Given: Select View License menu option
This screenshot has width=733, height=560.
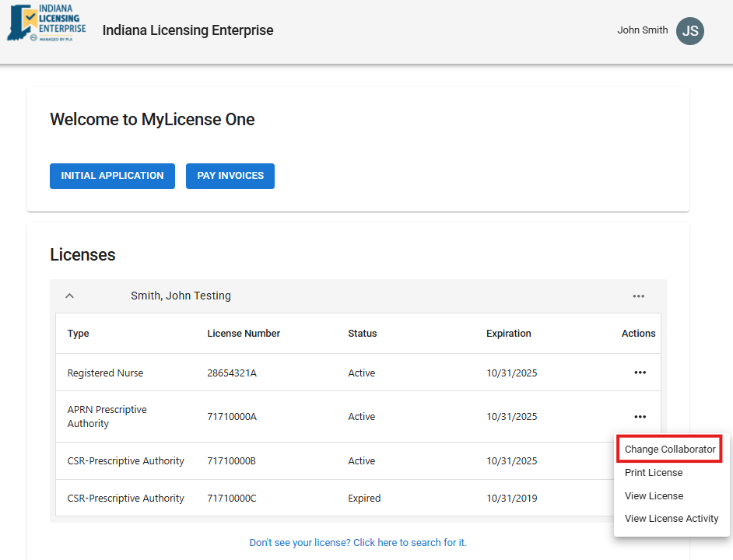Looking at the screenshot, I should [x=654, y=496].
